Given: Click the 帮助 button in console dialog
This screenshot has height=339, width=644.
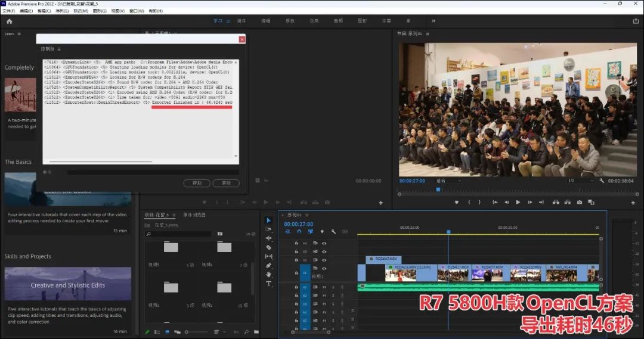Looking at the screenshot, I should tap(197, 183).
